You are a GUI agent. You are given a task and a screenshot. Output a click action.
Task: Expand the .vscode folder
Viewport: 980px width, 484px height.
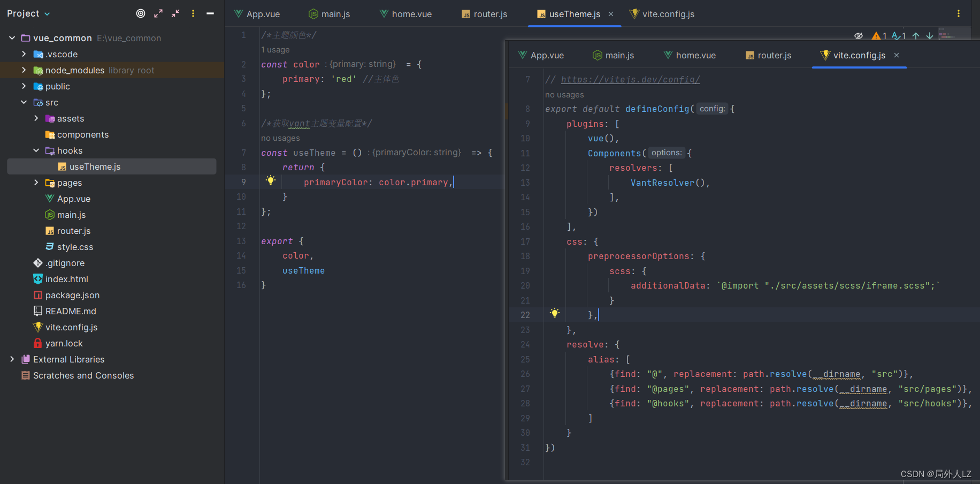(x=24, y=54)
